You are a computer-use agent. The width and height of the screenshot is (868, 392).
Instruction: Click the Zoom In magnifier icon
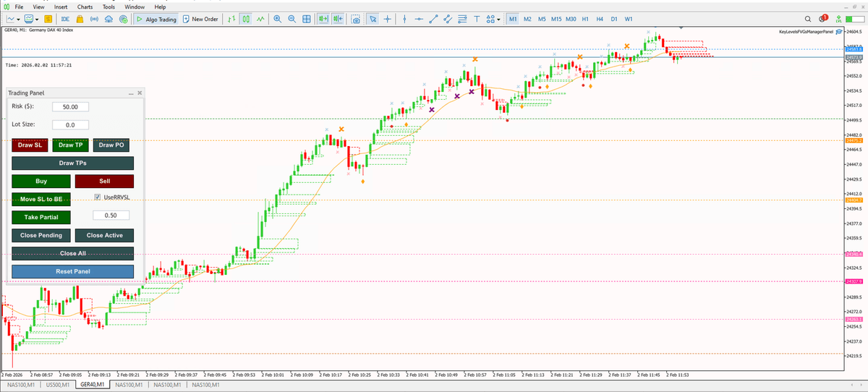pyautogui.click(x=277, y=20)
